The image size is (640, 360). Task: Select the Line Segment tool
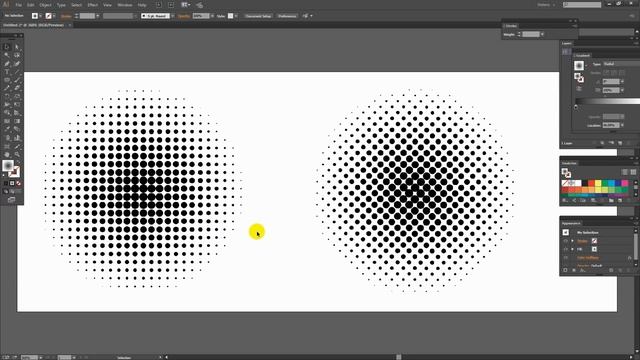click(17, 72)
